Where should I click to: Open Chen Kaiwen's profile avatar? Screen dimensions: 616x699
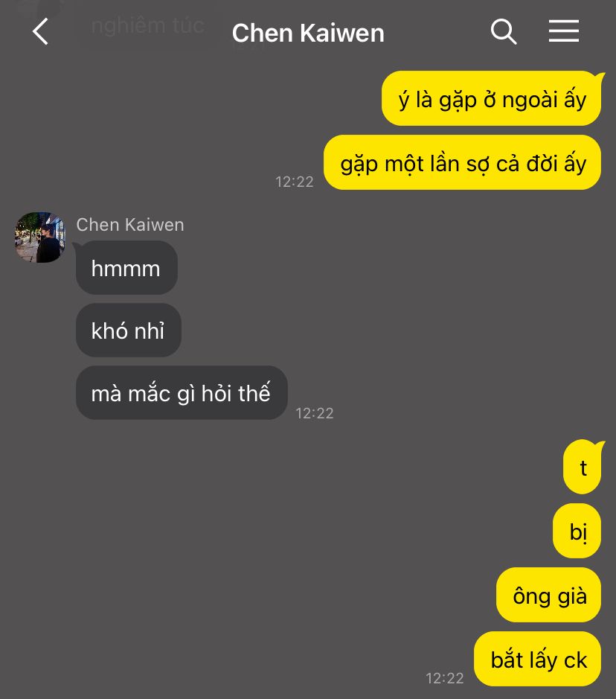pos(40,237)
